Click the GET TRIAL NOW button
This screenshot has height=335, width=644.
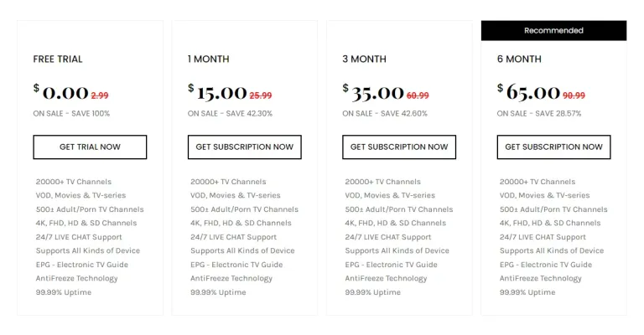(90, 147)
